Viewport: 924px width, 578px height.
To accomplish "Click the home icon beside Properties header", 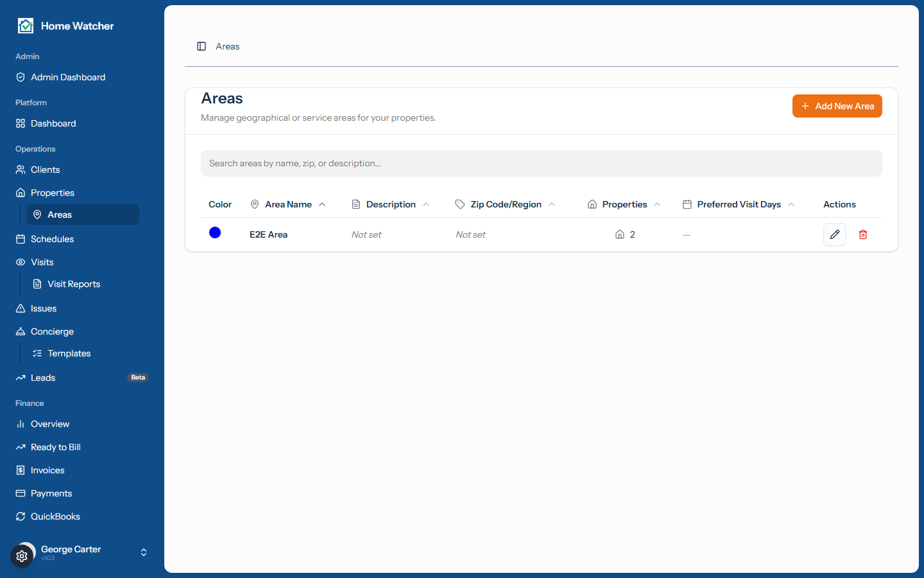I will coord(592,204).
